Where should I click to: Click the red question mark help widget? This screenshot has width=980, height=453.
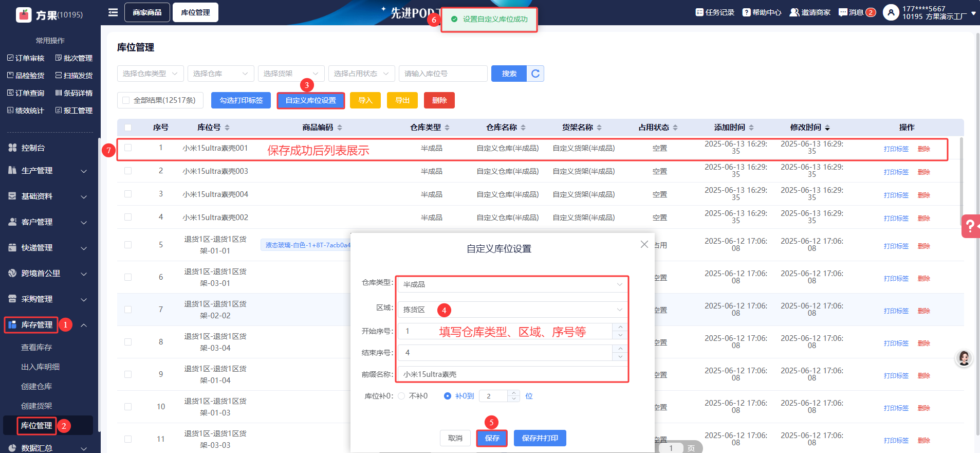point(970,226)
